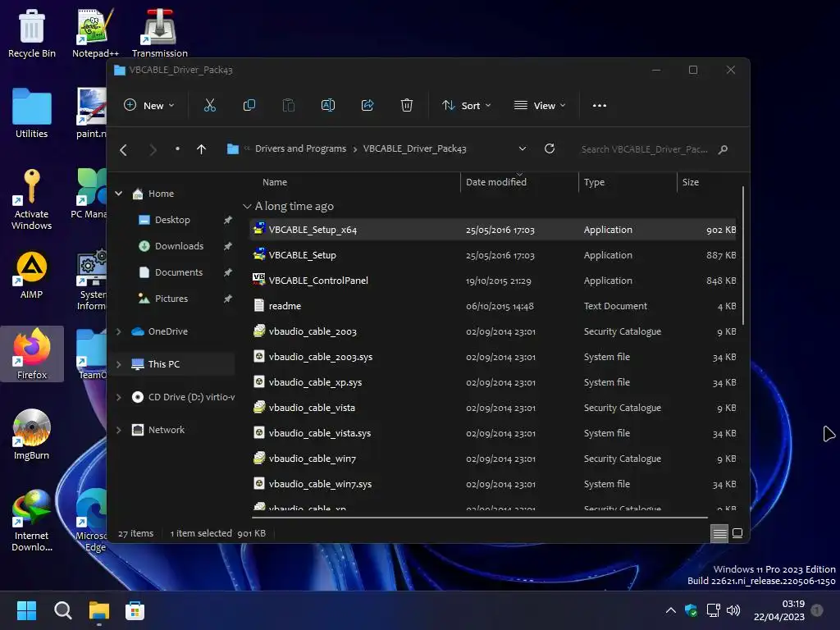The height and width of the screenshot is (630, 840).
Task: Open the Windows Start menu
Action: click(26, 610)
